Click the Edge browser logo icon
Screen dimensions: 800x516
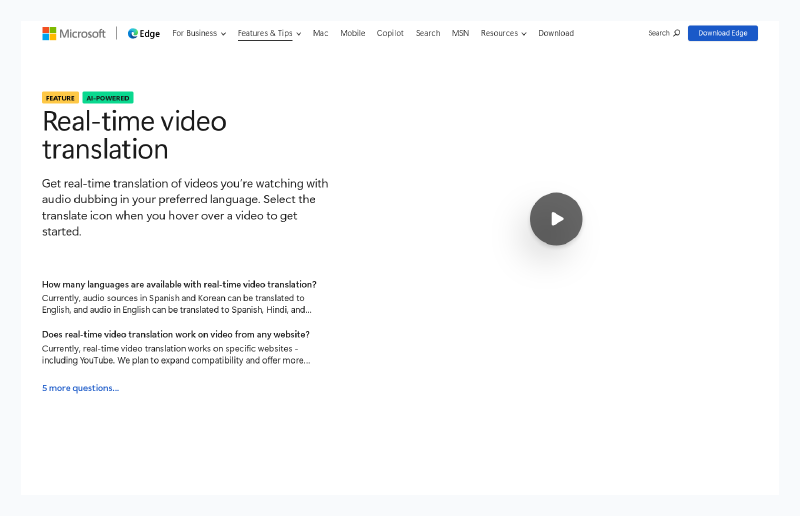(133, 33)
